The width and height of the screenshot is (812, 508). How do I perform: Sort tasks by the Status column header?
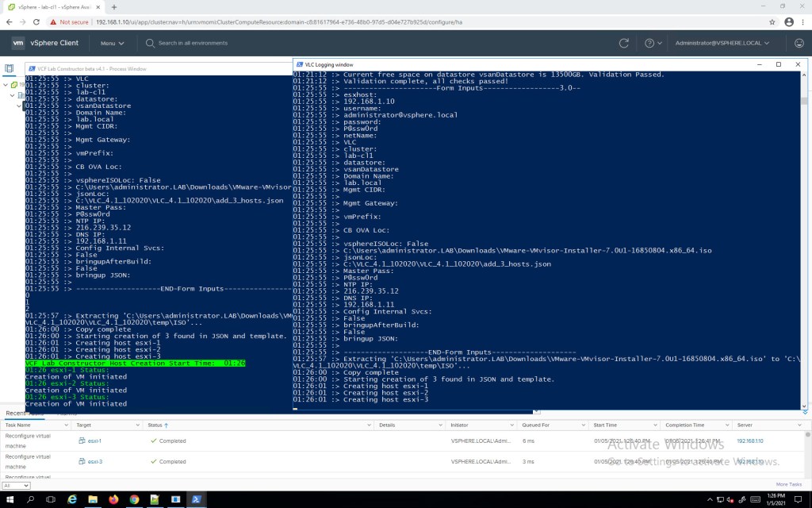click(x=155, y=425)
